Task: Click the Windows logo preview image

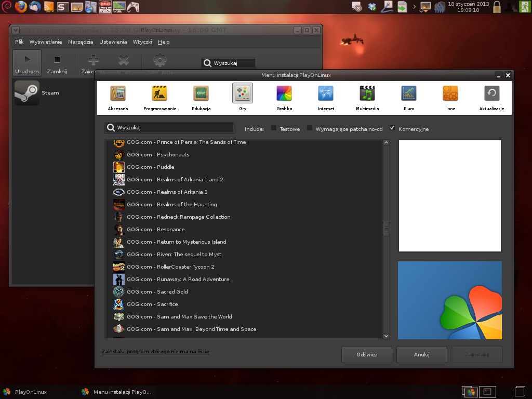Action: pos(450,300)
